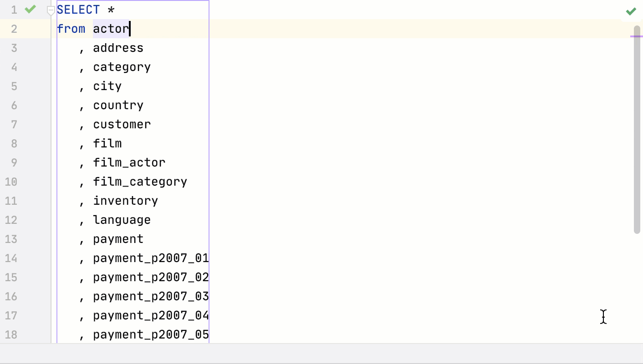
Task: Click the language table name on line 12
Action: (122, 220)
